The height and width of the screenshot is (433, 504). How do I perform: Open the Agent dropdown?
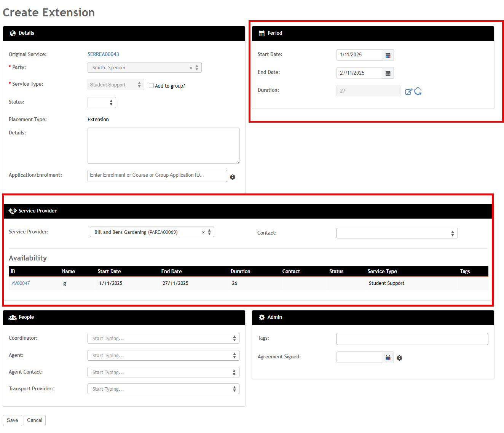point(163,355)
